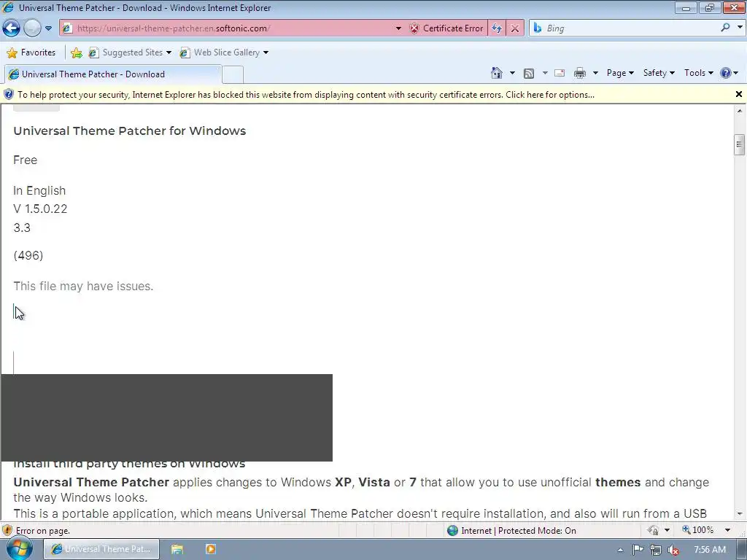Refresh the page with the refresh icon
The height and width of the screenshot is (560, 747).
pyautogui.click(x=496, y=28)
